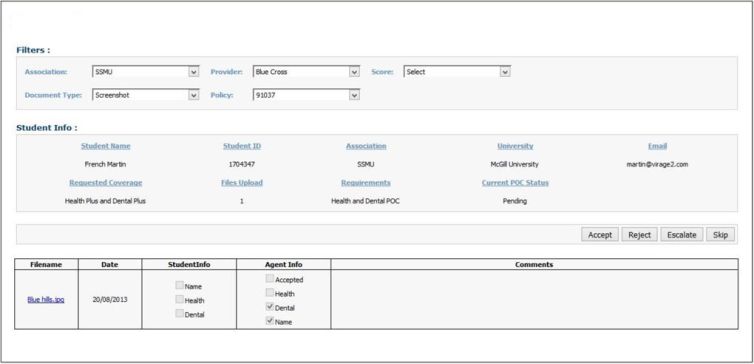Toggle the StudentInfo Name checkbox

click(x=179, y=285)
